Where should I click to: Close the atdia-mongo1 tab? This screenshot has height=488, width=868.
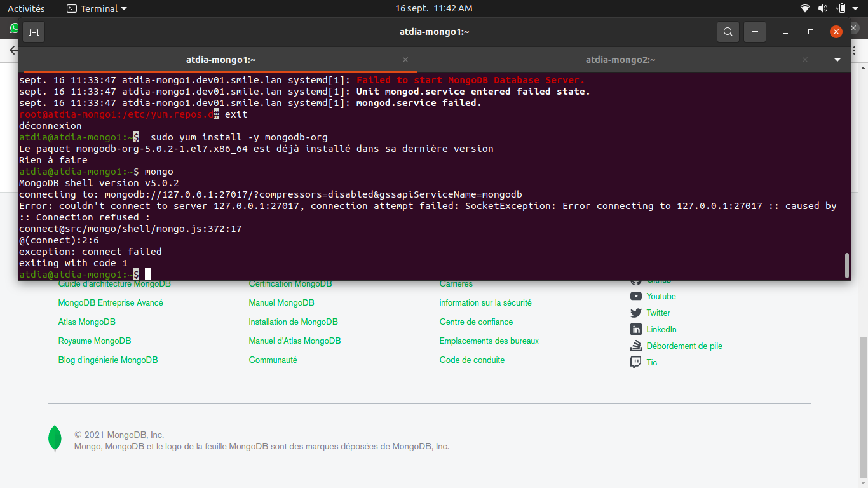[x=405, y=60]
